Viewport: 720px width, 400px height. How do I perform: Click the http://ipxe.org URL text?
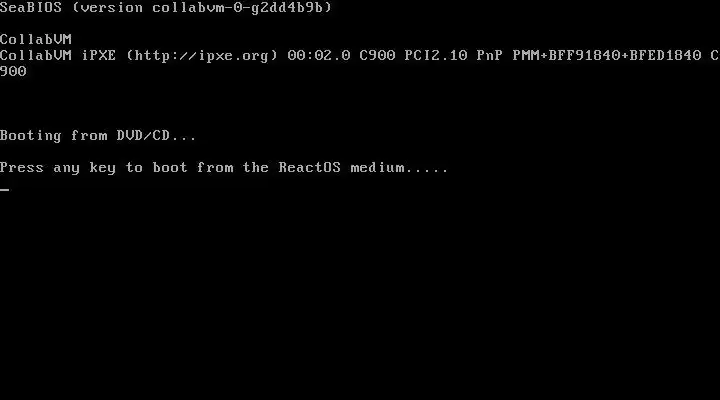coord(202,56)
